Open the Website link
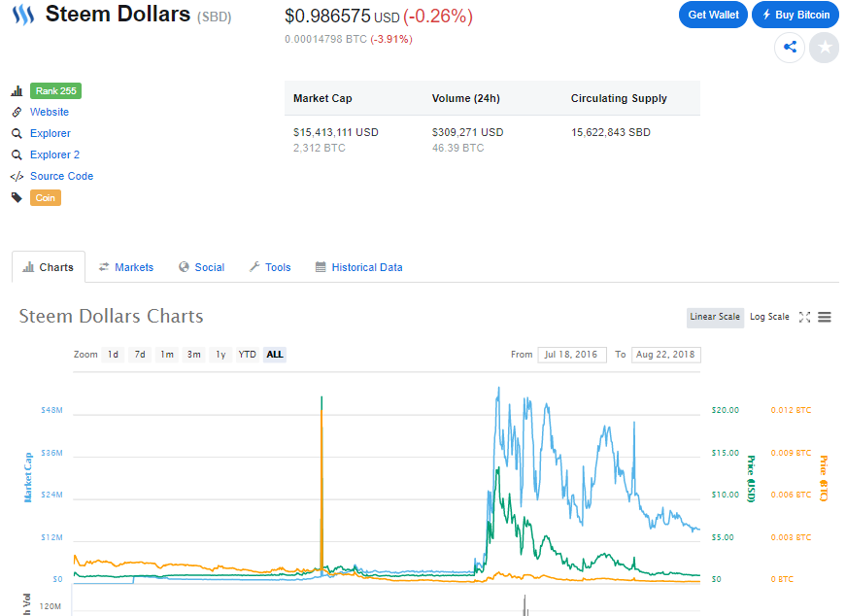Image resolution: width=846 pixels, height=616 pixels. [x=50, y=112]
